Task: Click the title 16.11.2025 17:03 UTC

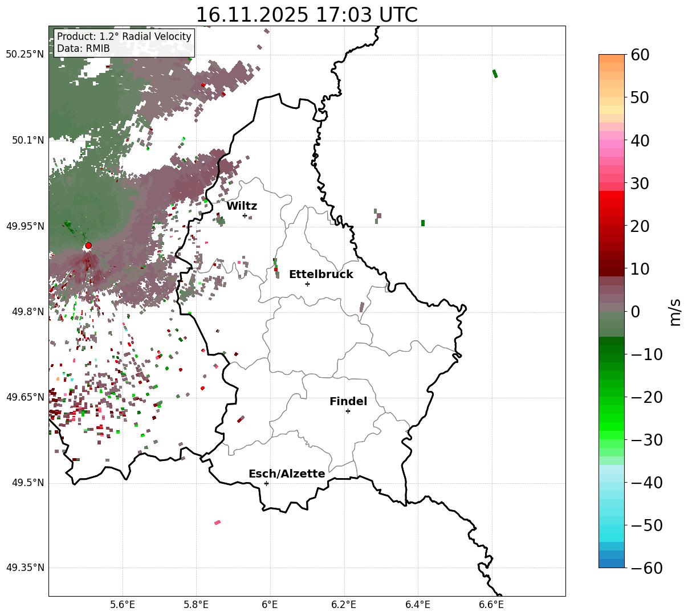Action: tap(307, 14)
